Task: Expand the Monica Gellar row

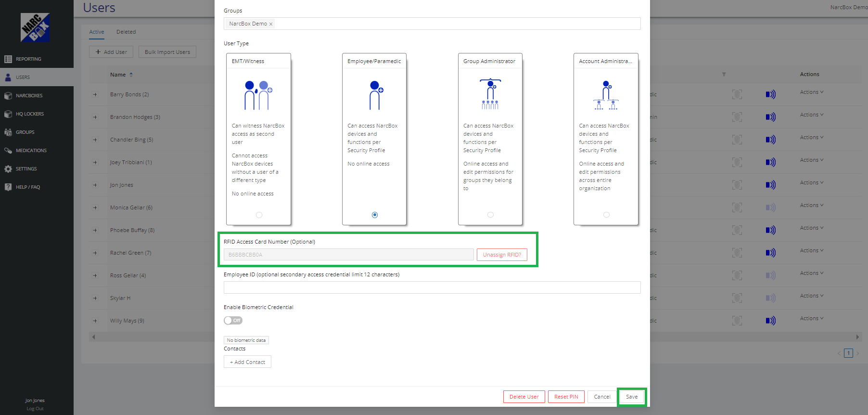Action: click(x=95, y=208)
